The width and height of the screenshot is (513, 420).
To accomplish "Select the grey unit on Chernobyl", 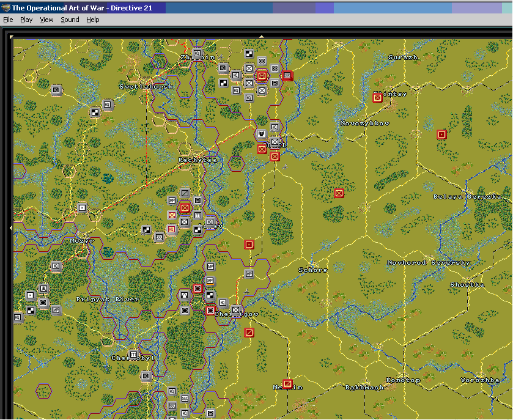I will 133,355.
